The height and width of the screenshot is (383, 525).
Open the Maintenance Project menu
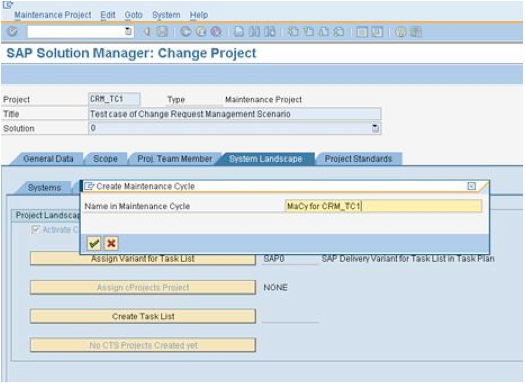pyautogui.click(x=53, y=15)
